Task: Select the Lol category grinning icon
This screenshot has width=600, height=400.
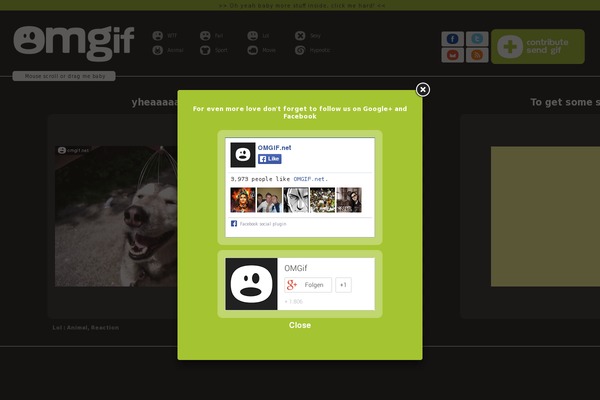Action: click(253, 36)
